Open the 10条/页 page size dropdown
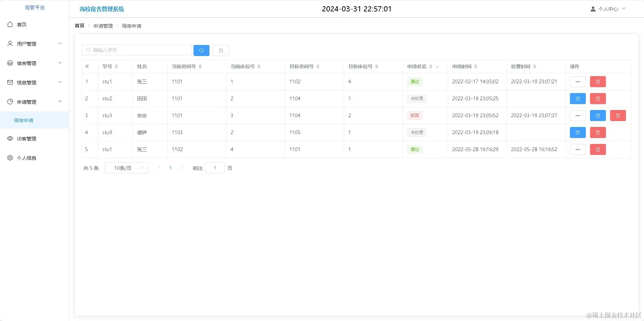The height and width of the screenshot is (321, 644). [126, 168]
